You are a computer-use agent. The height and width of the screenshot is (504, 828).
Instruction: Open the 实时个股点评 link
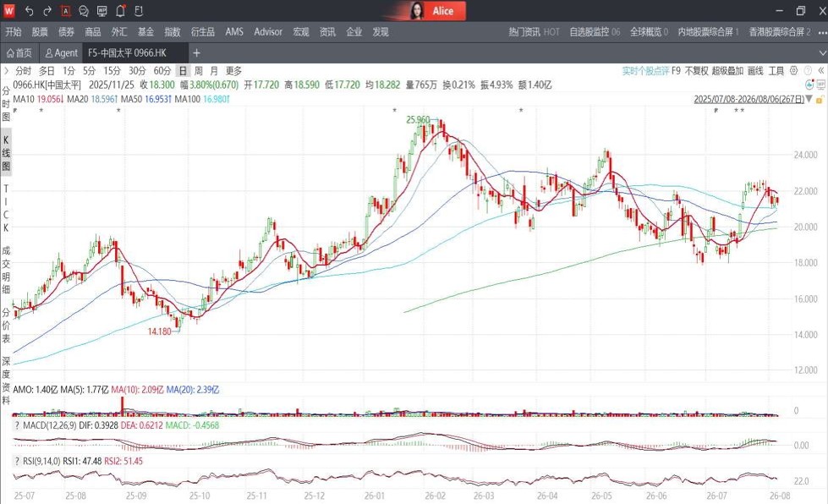coord(645,71)
